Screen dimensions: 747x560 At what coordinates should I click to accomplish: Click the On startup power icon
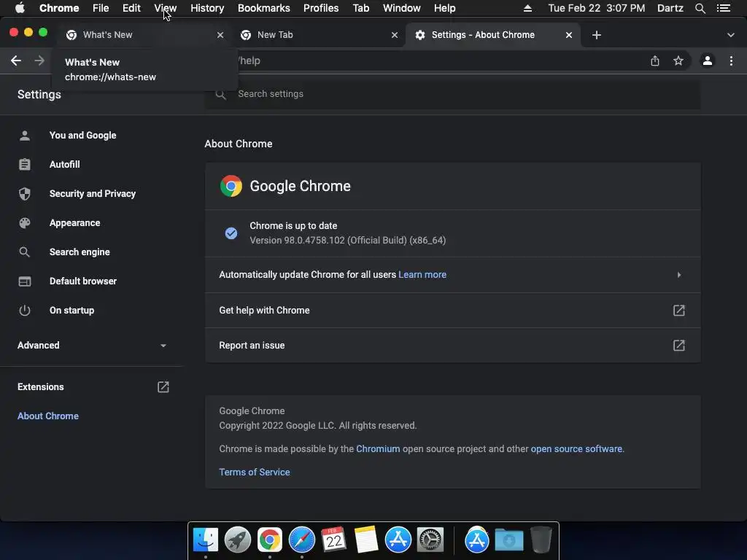coord(25,311)
